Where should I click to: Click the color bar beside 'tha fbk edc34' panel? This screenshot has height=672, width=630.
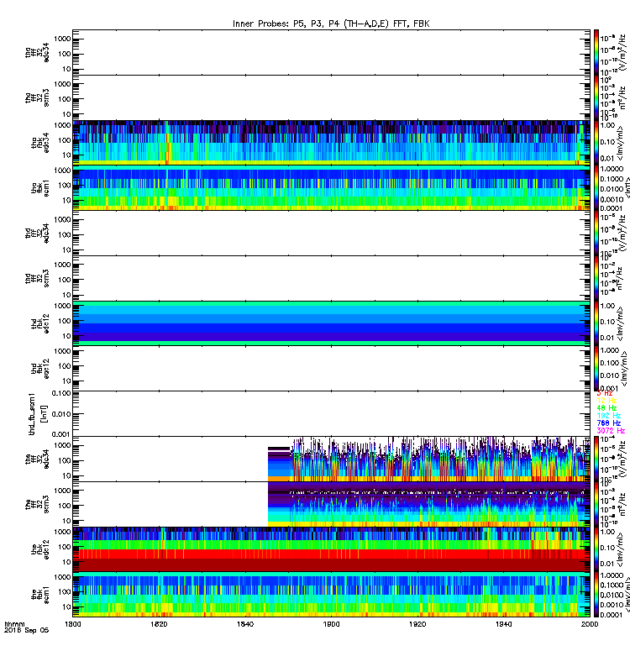tap(596, 143)
